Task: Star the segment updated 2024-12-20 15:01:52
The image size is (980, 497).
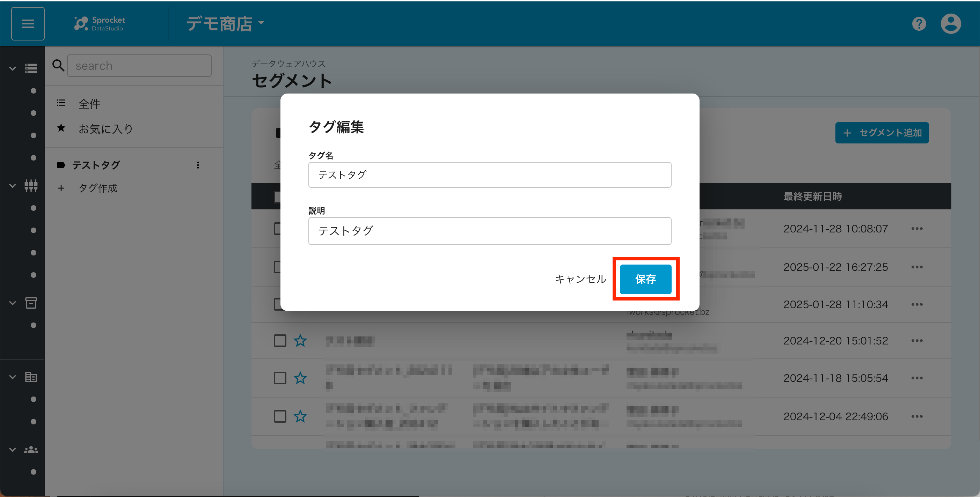Action: pos(300,340)
